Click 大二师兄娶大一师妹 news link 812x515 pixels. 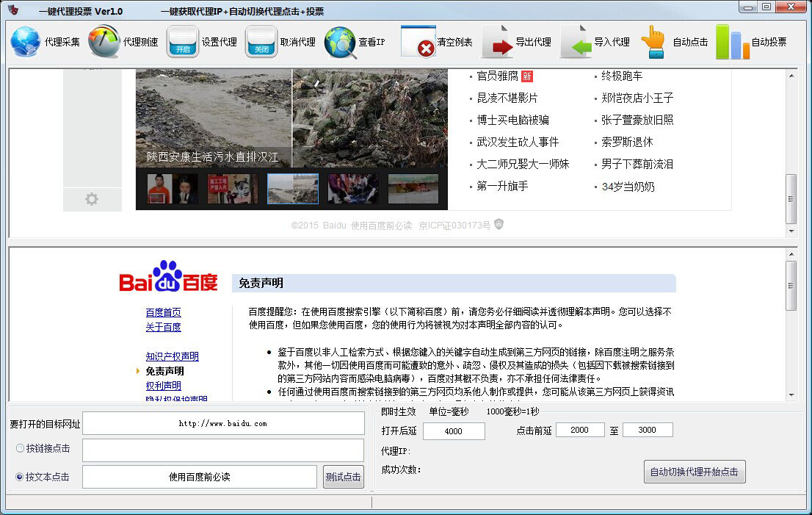pyautogui.click(x=523, y=165)
